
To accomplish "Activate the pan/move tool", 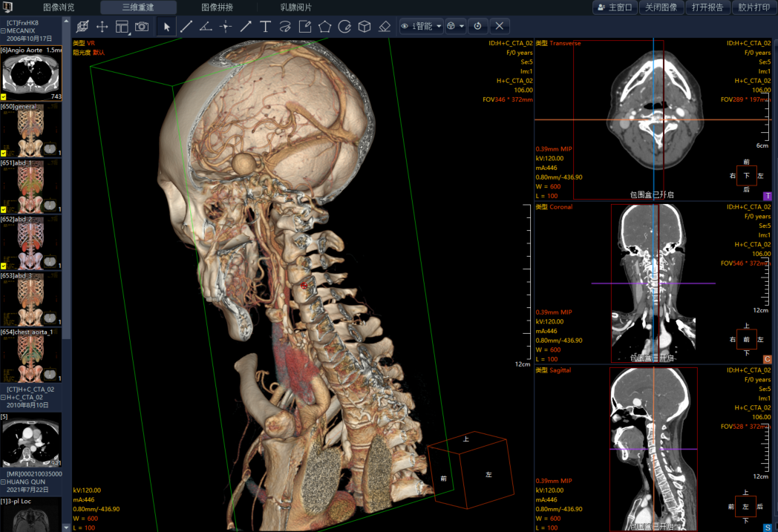I will (102, 27).
